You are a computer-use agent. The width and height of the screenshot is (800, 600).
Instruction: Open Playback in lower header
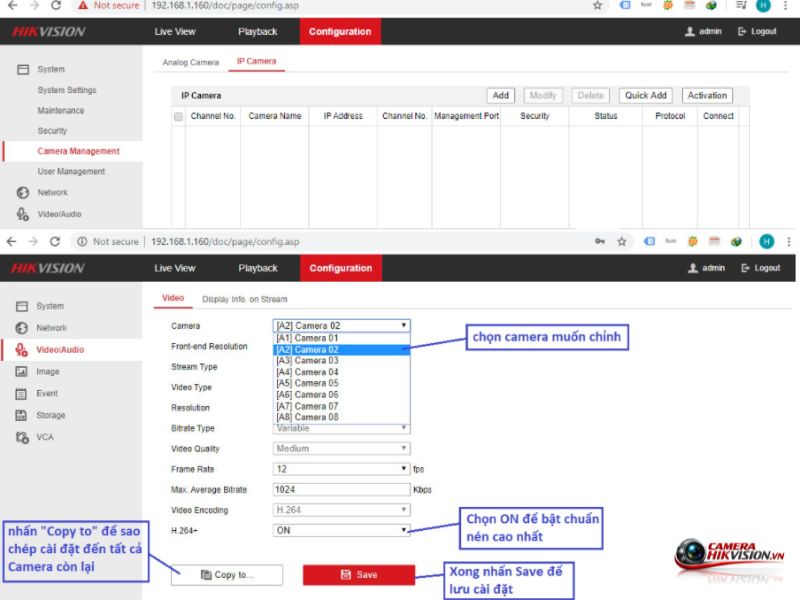tap(258, 268)
